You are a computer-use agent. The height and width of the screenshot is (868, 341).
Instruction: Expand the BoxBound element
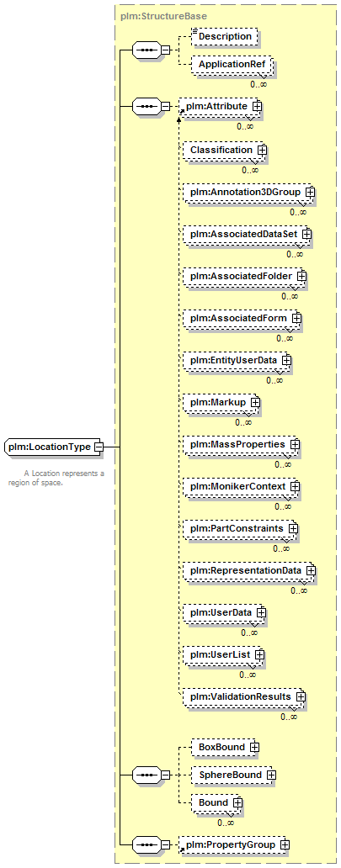pyautogui.click(x=254, y=747)
